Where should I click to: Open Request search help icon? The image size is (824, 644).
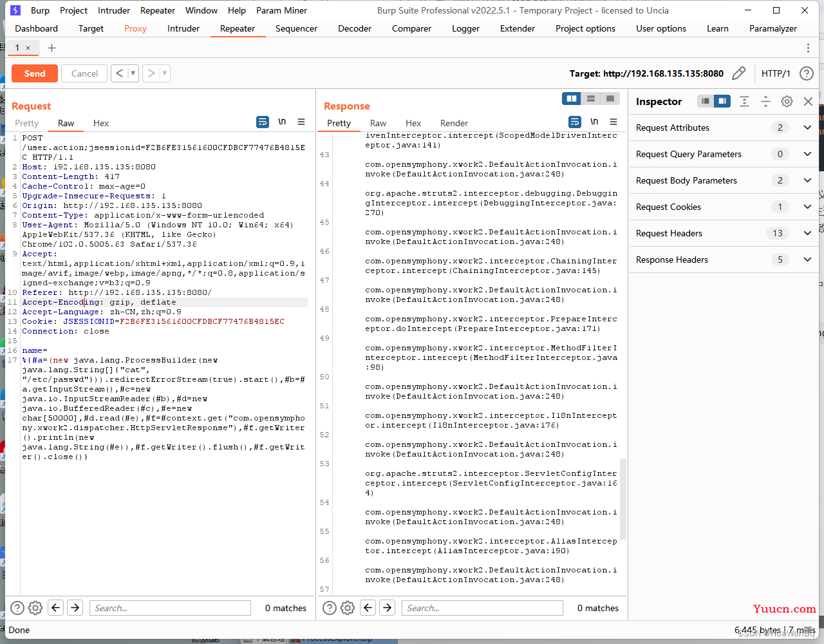click(17, 607)
